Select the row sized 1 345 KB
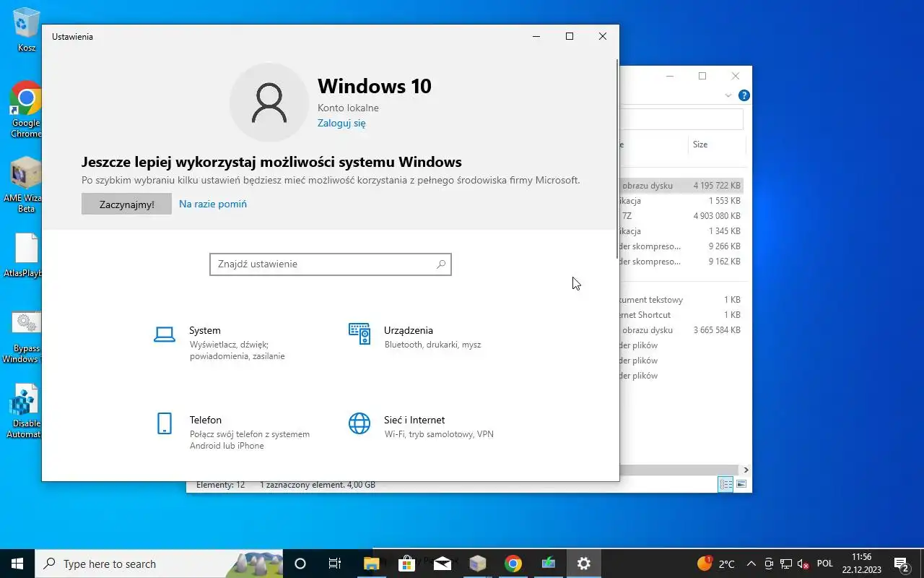 point(681,231)
